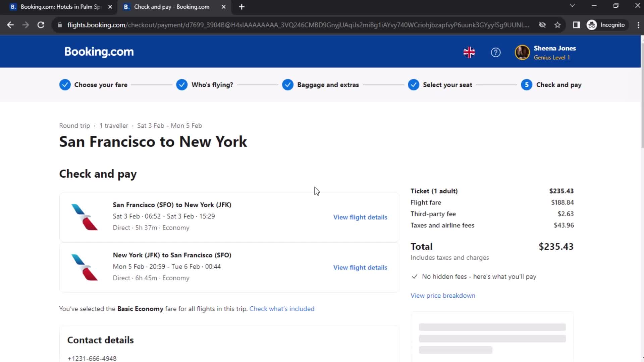Image resolution: width=644 pixels, height=362 pixels.
Task: Click the Incognito profile indicator
Action: click(x=606, y=25)
